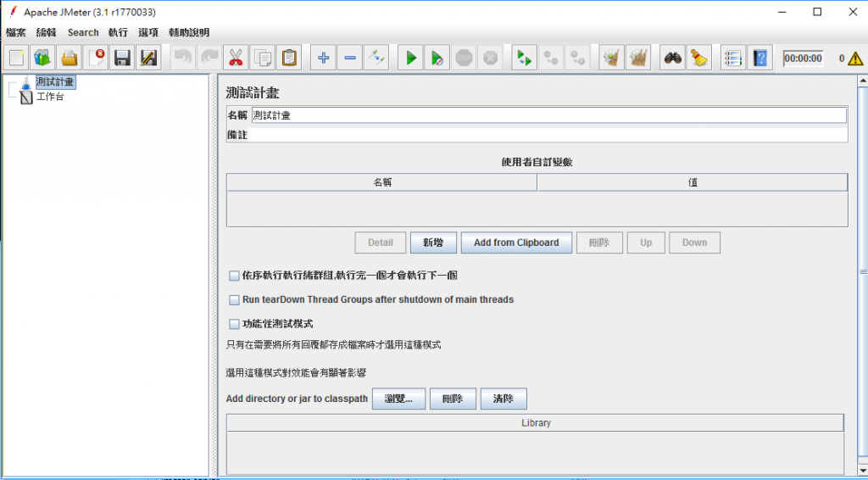Viewport: 868px width, 480px height.
Task: Click the Detail button
Action: click(x=381, y=243)
